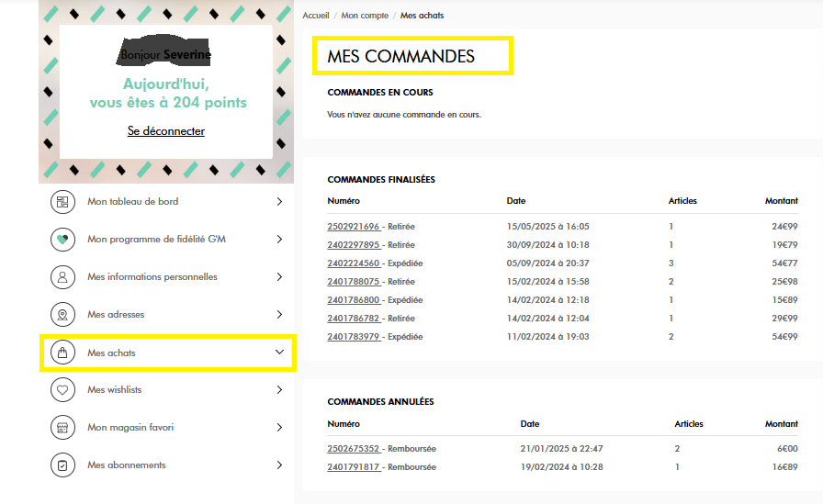Click the date 15/05/2025 à 16:05

548,227
